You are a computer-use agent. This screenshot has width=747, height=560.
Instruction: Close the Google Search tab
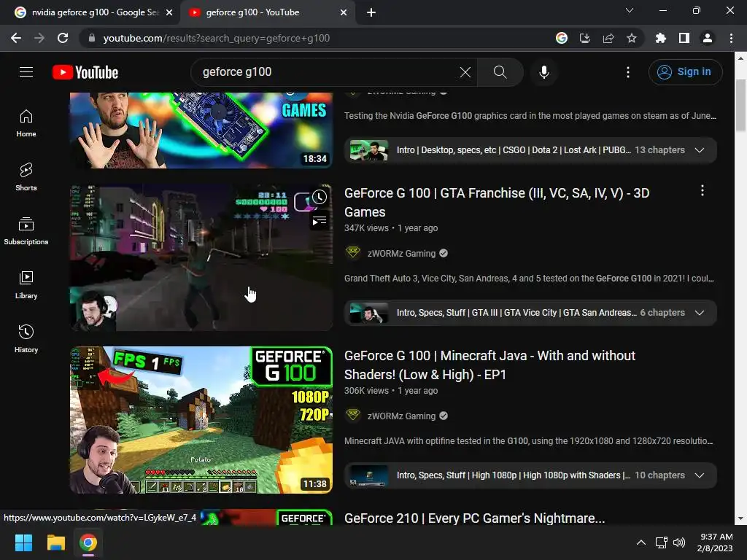(169, 12)
